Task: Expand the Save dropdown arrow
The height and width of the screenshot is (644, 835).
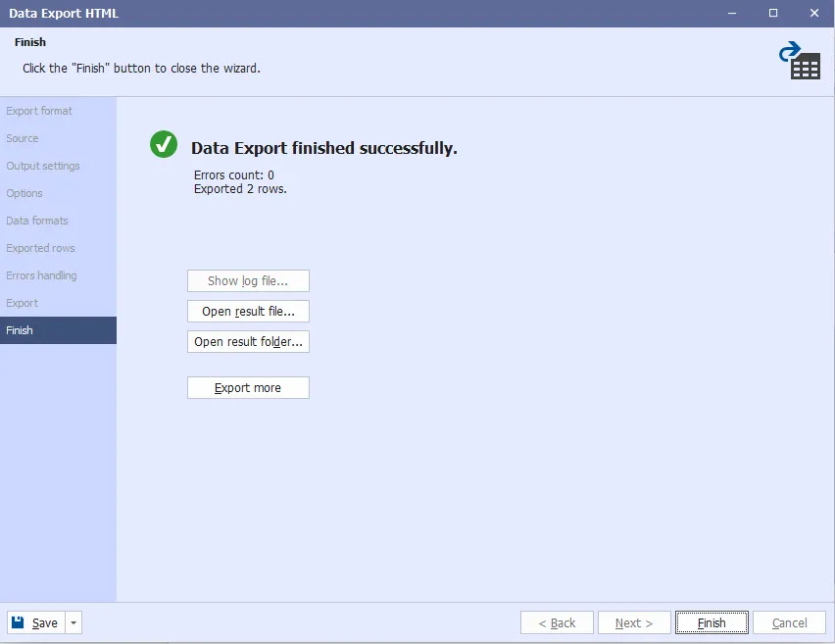Action: (x=74, y=622)
